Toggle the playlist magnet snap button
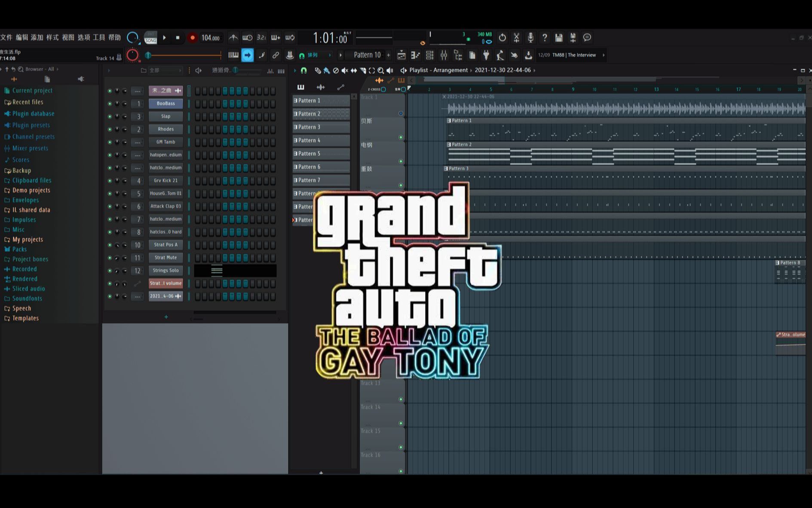The image size is (812, 508). pyautogui.click(x=303, y=71)
